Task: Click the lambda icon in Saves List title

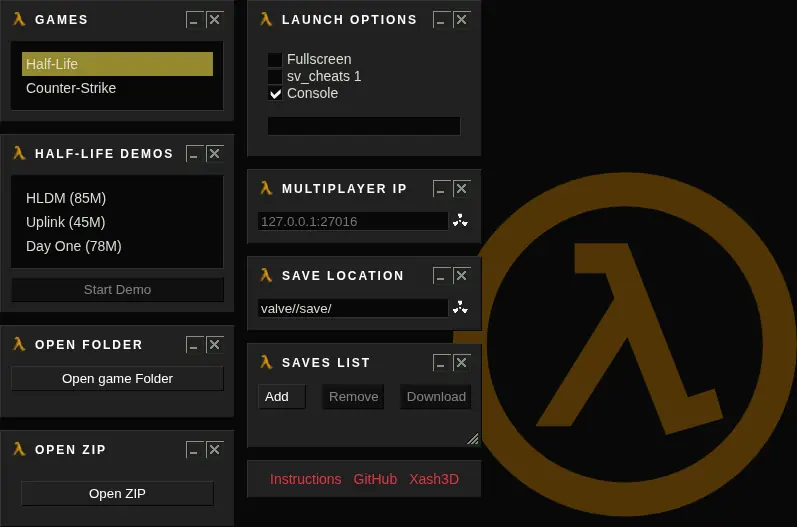Action: [266, 362]
